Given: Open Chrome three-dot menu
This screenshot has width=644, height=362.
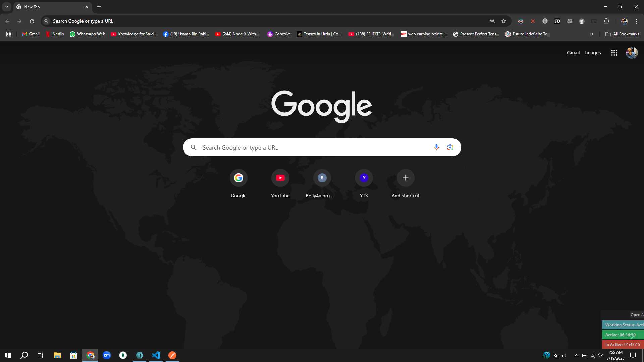Looking at the screenshot, I should point(637,21).
